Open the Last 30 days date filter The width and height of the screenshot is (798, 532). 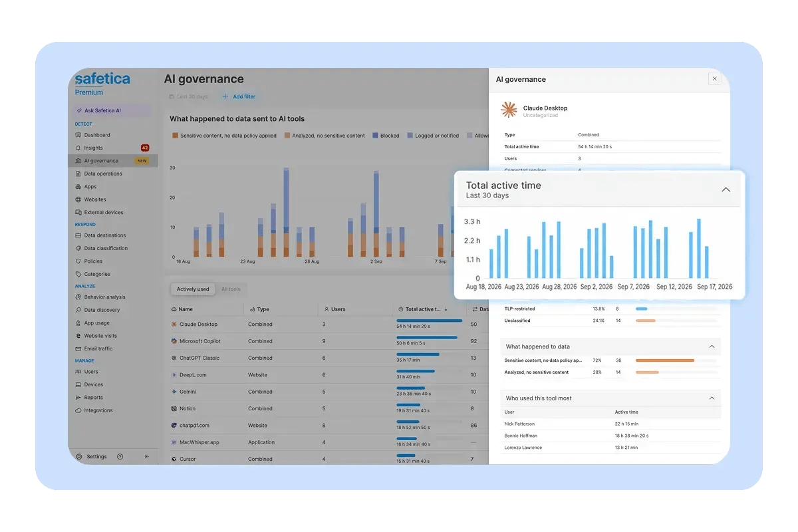tap(188, 96)
